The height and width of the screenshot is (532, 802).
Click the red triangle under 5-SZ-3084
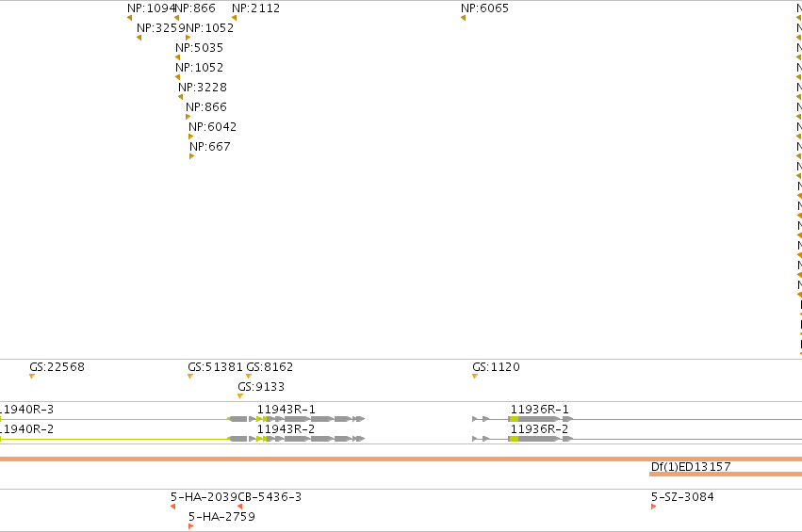click(654, 507)
